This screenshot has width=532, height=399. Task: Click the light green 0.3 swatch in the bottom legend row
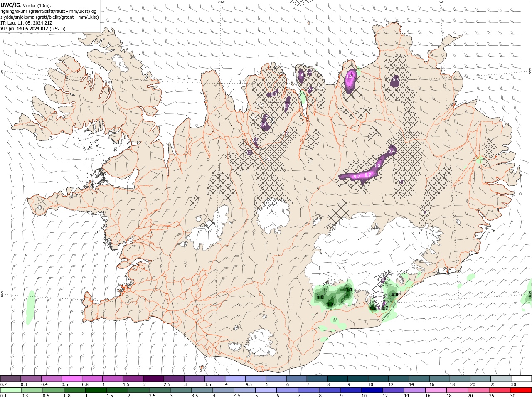pos(32,390)
